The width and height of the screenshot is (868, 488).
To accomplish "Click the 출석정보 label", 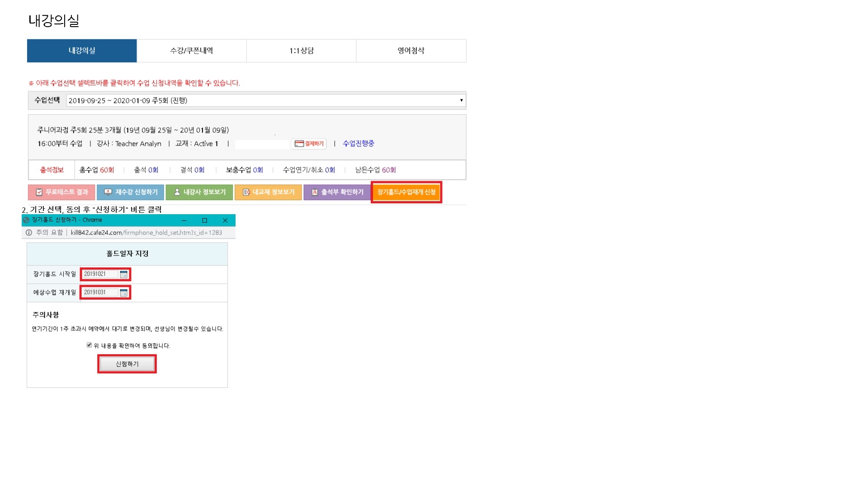I will click(52, 170).
